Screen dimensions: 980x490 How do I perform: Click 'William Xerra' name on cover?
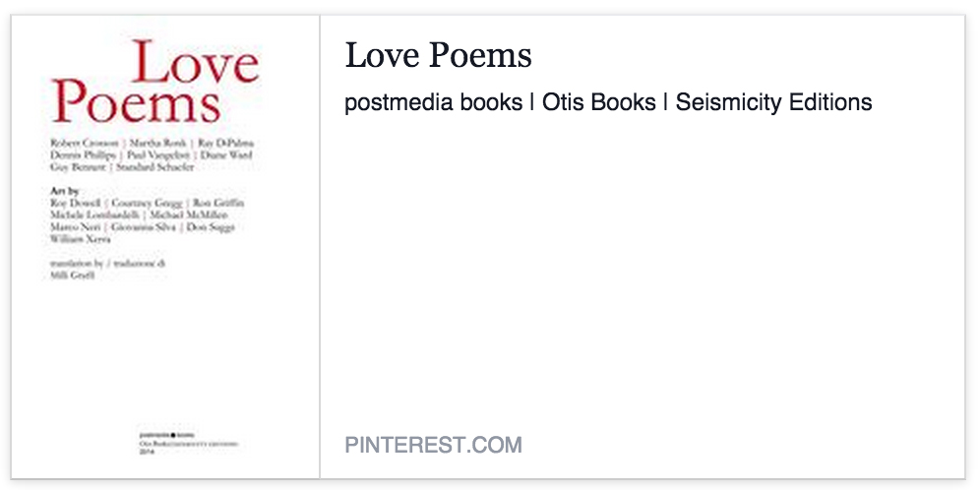80,239
